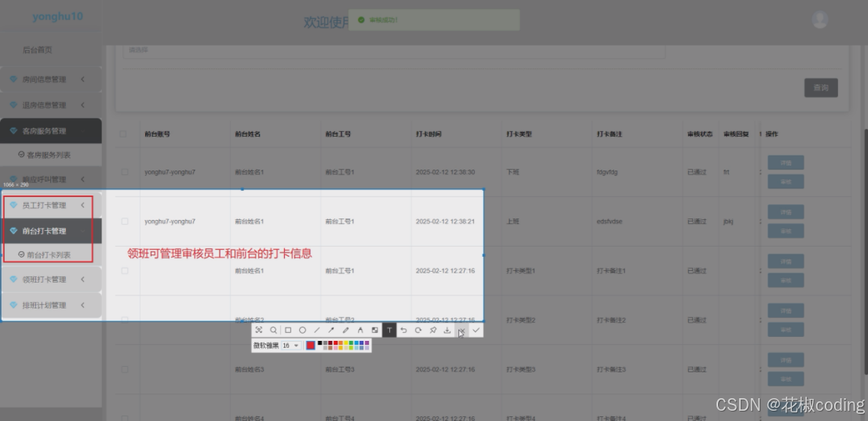The height and width of the screenshot is (421, 868).
Task: Expand 房间信息管理 via its chevron
Action: pos(82,79)
